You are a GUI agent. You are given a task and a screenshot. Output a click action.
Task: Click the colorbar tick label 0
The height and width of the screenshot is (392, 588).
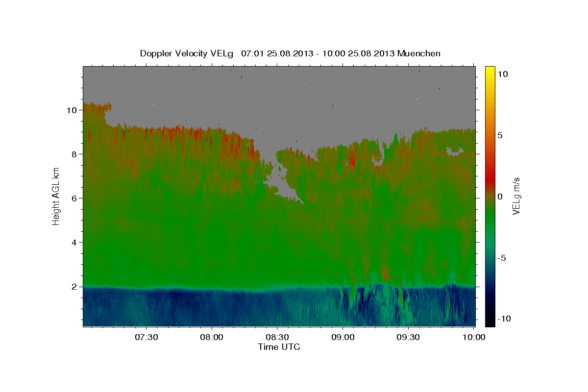[500, 196]
